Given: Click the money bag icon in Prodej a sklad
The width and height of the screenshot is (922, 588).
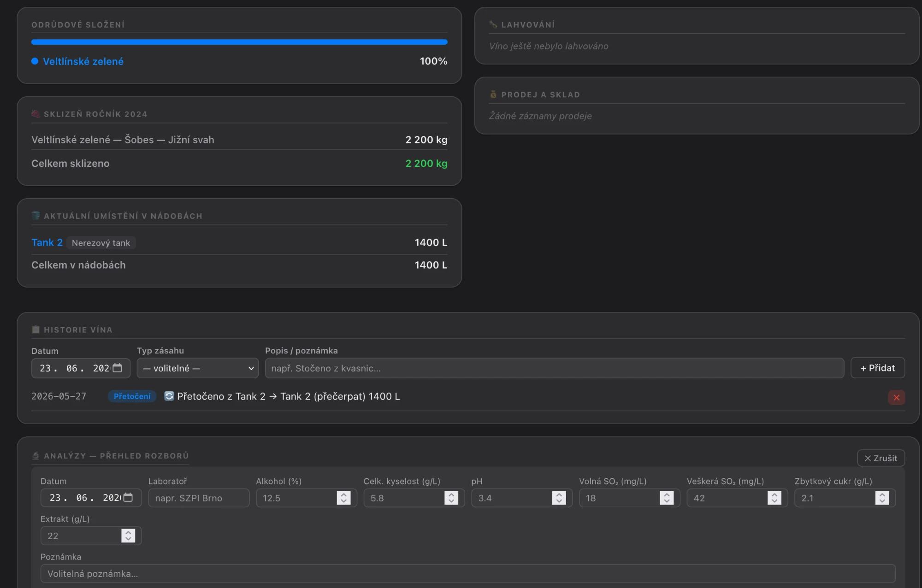Looking at the screenshot, I should pyautogui.click(x=493, y=94).
